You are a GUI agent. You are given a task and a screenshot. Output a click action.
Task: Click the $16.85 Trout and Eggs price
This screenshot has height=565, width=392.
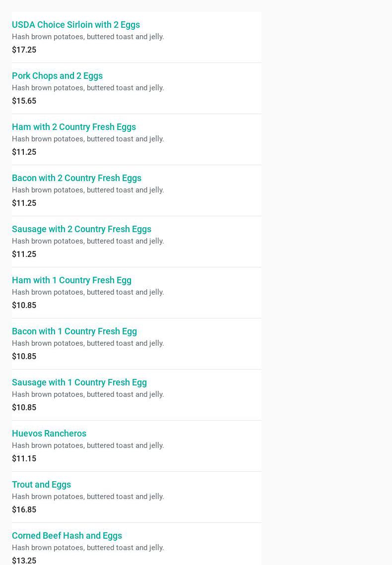[24, 509]
